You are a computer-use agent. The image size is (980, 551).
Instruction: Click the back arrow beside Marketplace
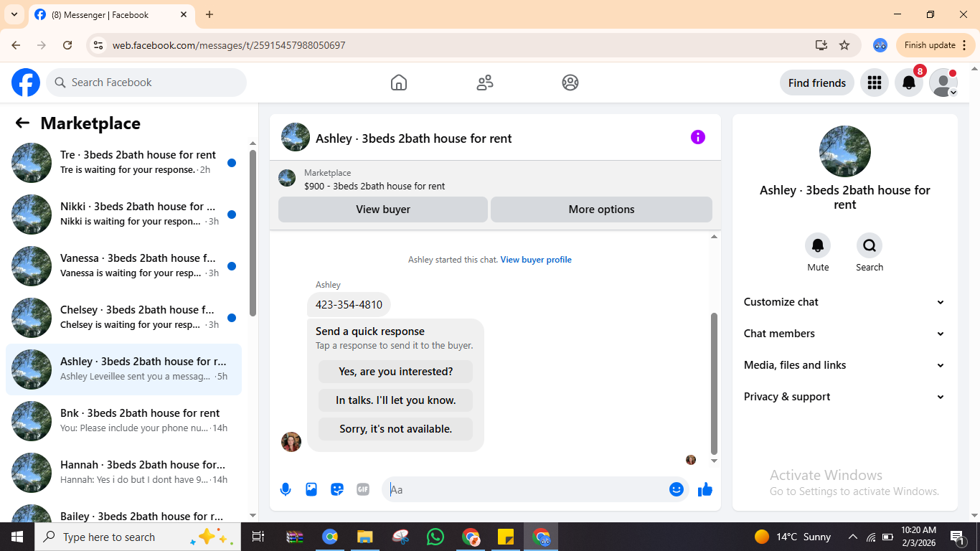coord(22,123)
